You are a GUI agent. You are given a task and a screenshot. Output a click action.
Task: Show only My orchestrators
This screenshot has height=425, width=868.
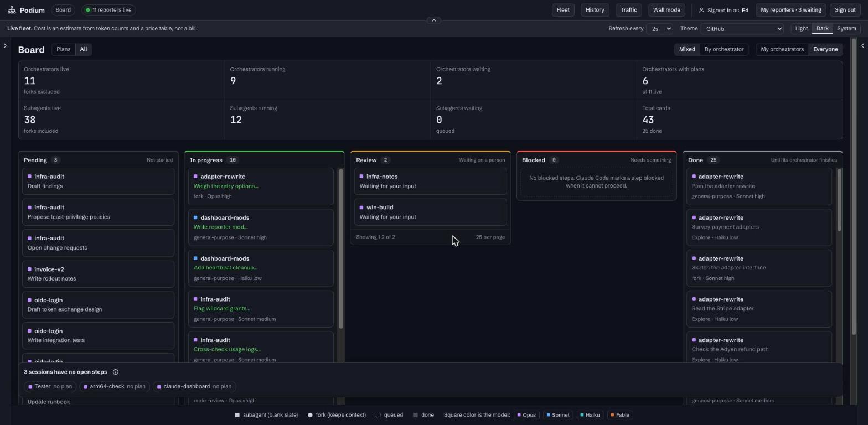pos(782,49)
